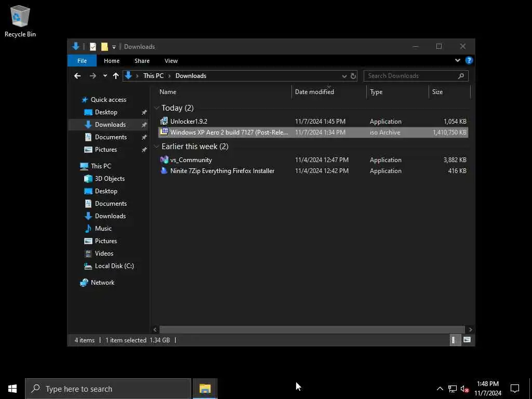Click the horizontal scrollbar in file list
The width and height of the screenshot is (532, 399).
(312, 329)
